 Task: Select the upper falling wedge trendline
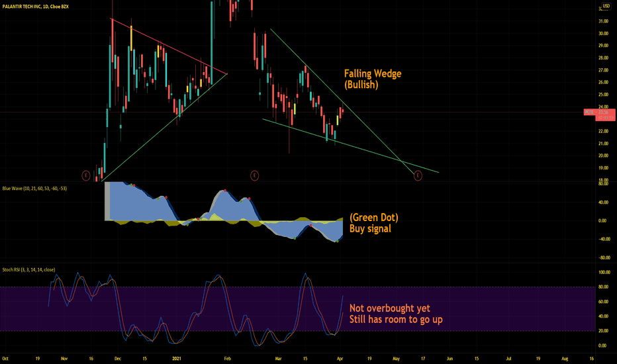pyautogui.click(x=342, y=101)
